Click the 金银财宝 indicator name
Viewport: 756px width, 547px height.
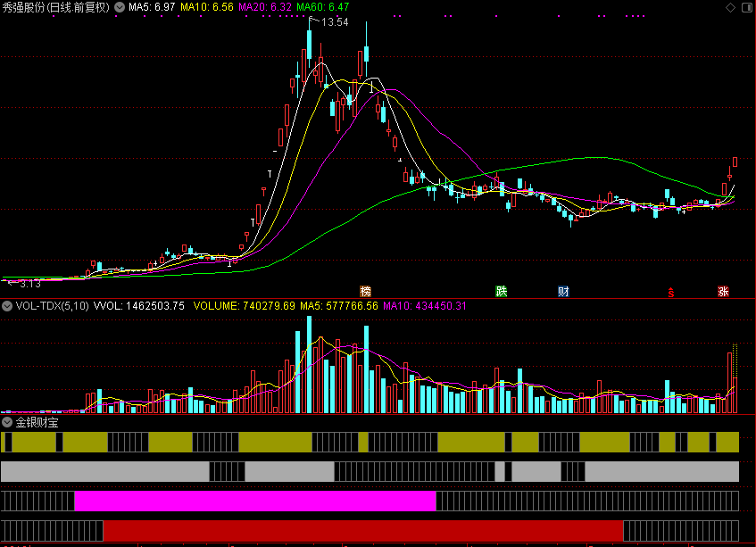click(37, 423)
